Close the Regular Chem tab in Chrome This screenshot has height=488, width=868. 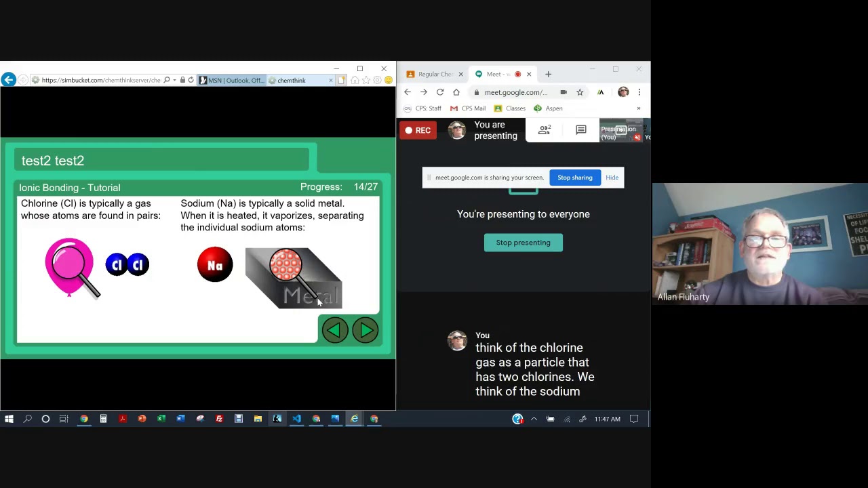click(x=461, y=74)
